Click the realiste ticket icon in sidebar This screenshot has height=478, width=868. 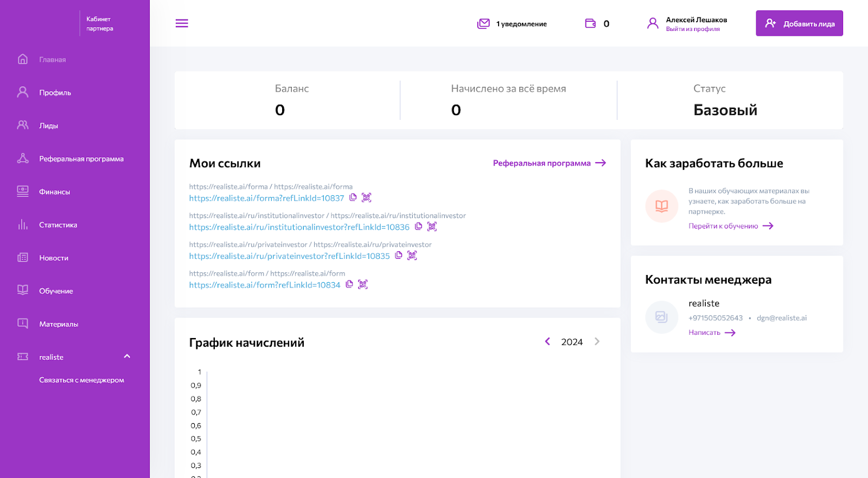pyautogui.click(x=23, y=356)
